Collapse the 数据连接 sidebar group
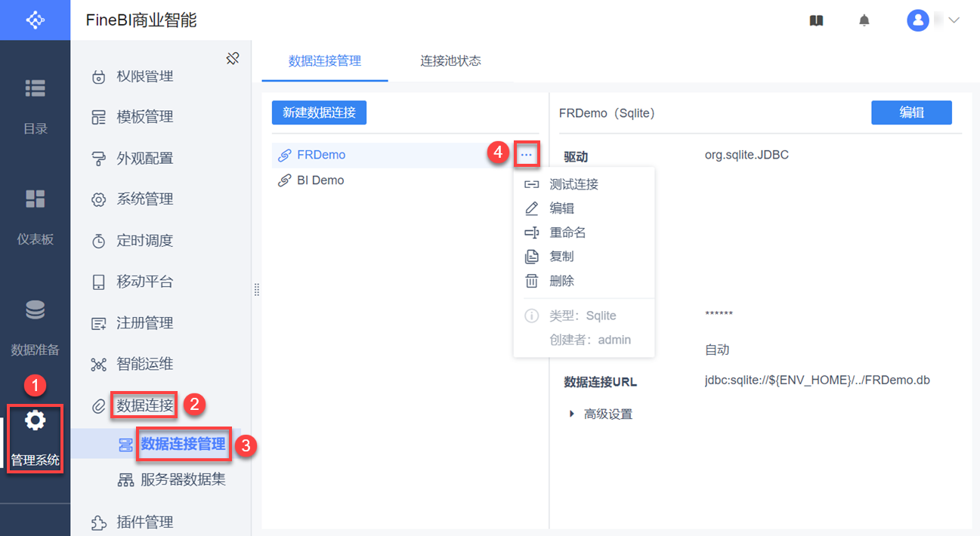Viewport: 980px width, 536px height. pyautogui.click(x=144, y=405)
